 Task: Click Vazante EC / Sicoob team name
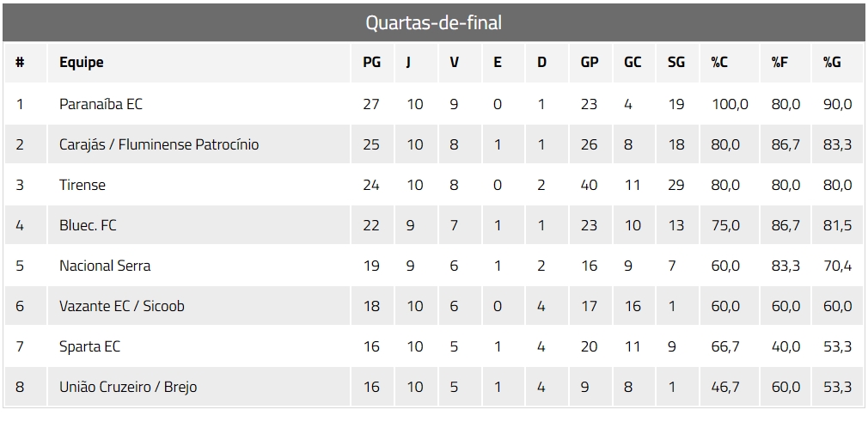coord(122,306)
